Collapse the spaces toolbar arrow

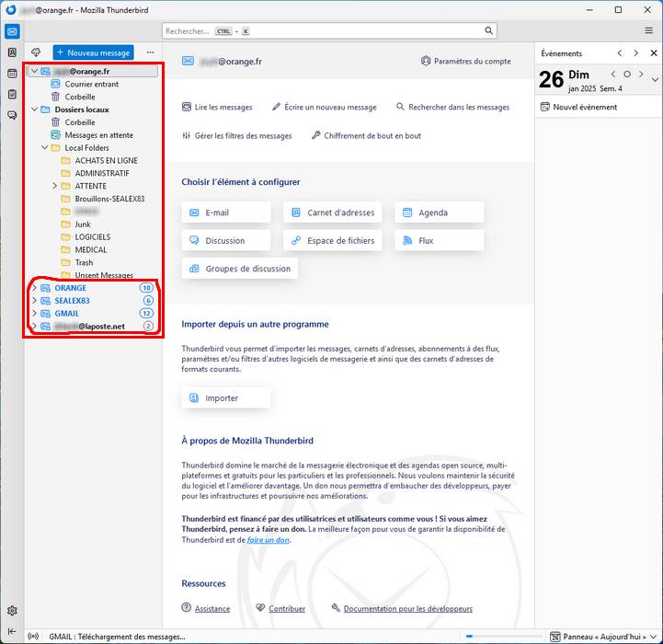pyautogui.click(x=12, y=631)
